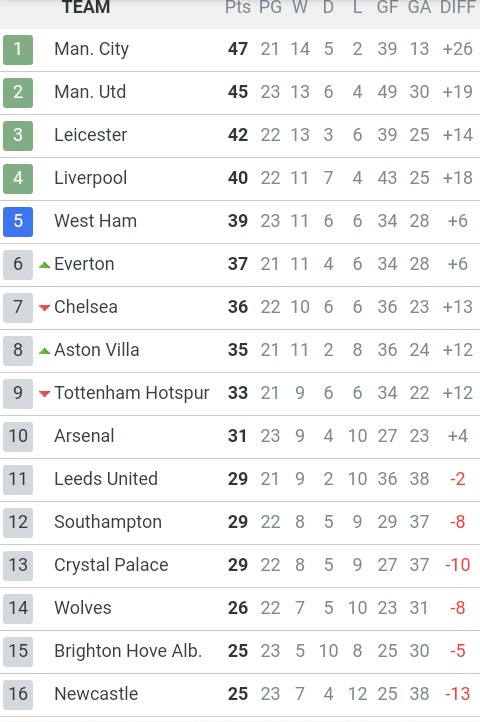480x722 pixels.
Task: Click the TEAM column header
Action: pyautogui.click(x=86, y=7)
